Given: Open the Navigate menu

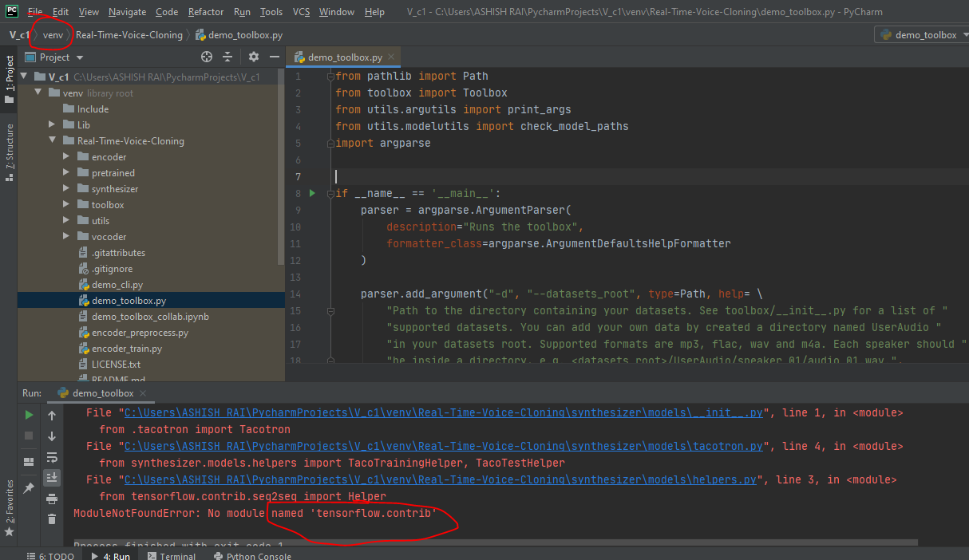Looking at the screenshot, I should 128,12.
